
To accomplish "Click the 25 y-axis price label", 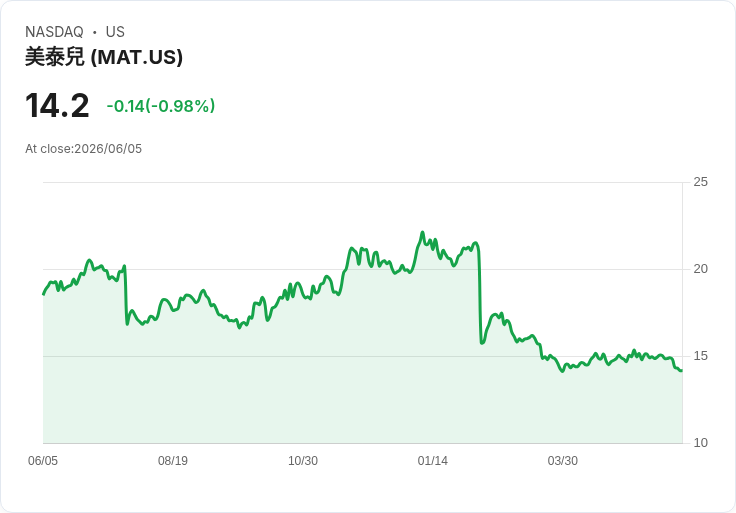I will [x=700, y=182].
